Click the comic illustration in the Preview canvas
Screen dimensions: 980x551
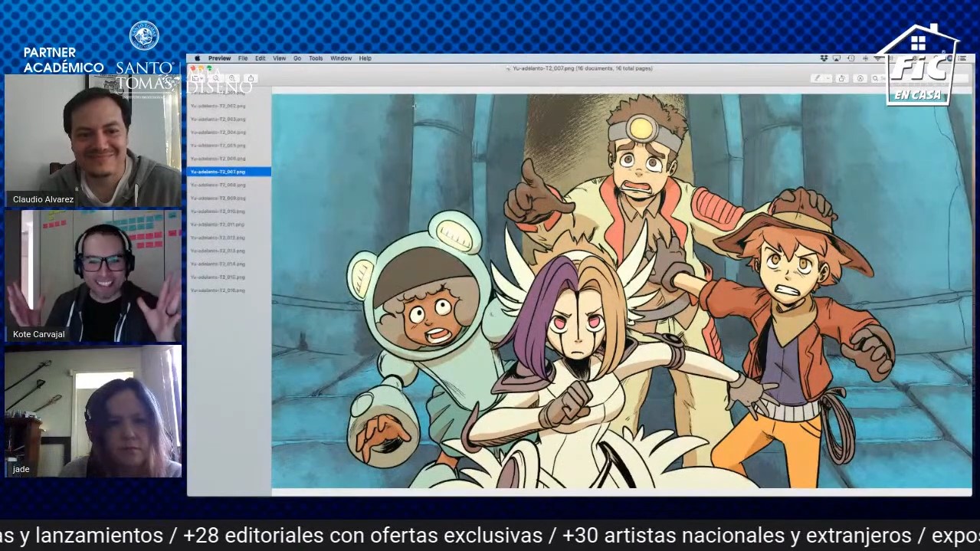(621, 290)
